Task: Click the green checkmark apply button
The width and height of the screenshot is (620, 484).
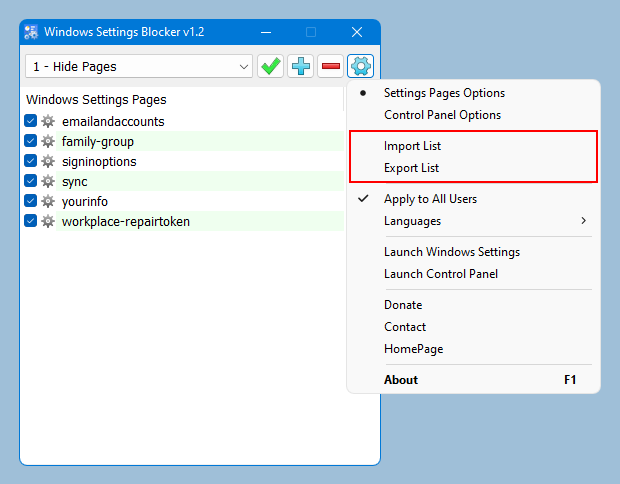Action: [x=270, y=66]
